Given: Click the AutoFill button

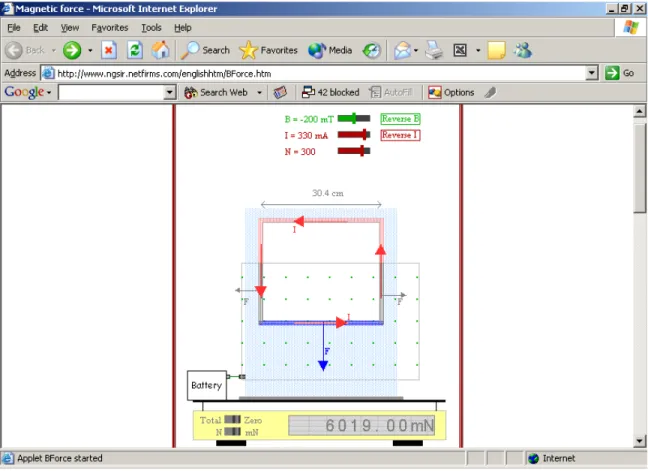Looking at the screenshot, I should [391, 92].
